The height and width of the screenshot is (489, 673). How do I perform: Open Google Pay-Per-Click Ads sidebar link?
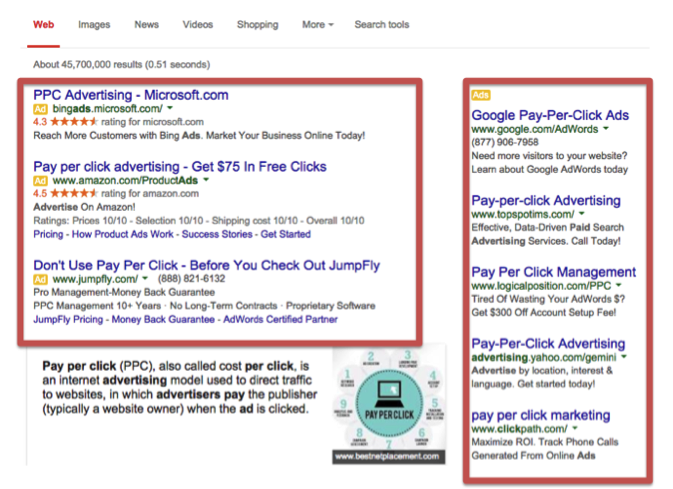click(550, 115)
